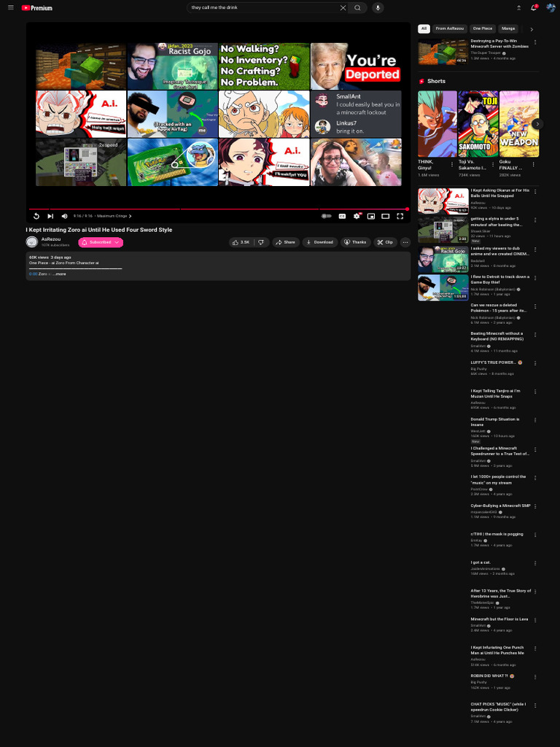Jump to 0:00 Zoro timestamp
The width and height of the screenshot is (560, 747).
33,274
